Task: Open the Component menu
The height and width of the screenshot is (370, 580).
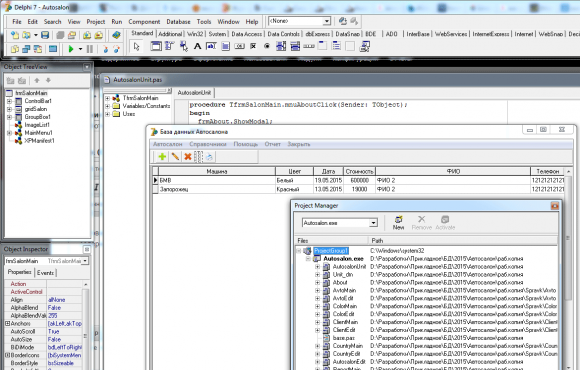Action: pyautogui.click(x=144, y=22)
